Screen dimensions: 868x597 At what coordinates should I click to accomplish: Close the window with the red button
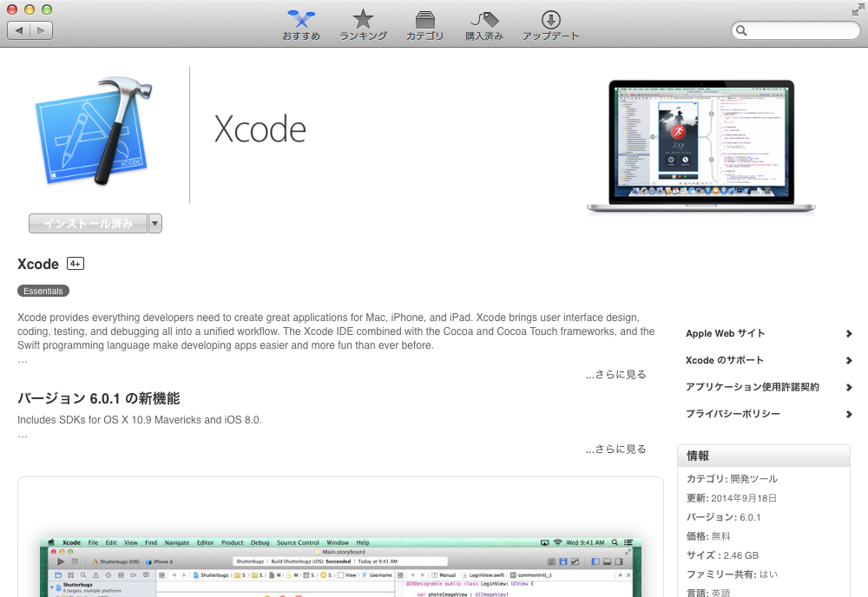click(11, 10)
